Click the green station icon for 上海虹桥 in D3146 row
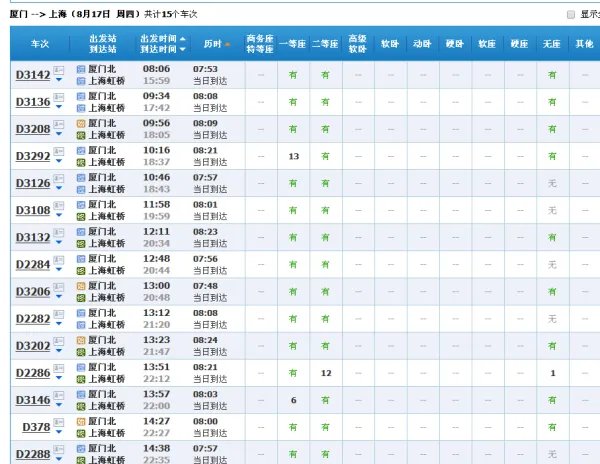The width and height of the screenshot is (600, 464). coord(81,406)
